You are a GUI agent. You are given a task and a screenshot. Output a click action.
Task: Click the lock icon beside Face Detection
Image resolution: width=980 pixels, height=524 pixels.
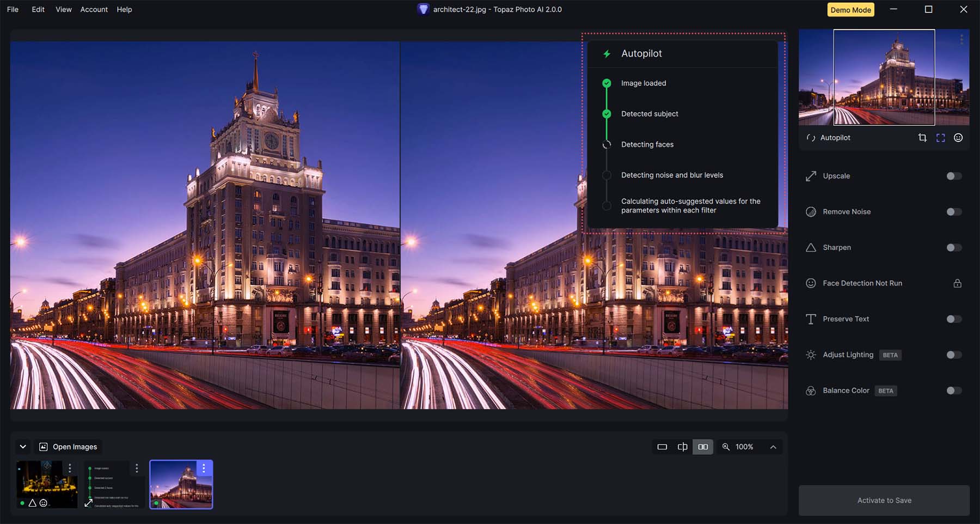[x=957, y=283]
